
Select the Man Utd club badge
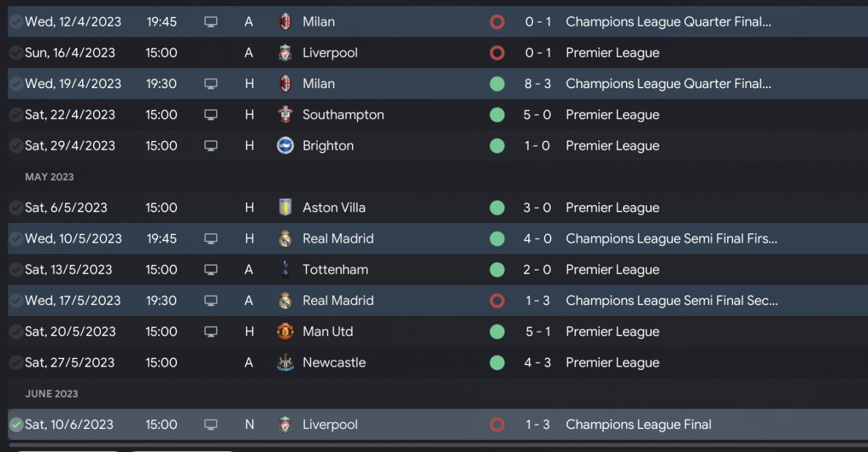point(285,331)
